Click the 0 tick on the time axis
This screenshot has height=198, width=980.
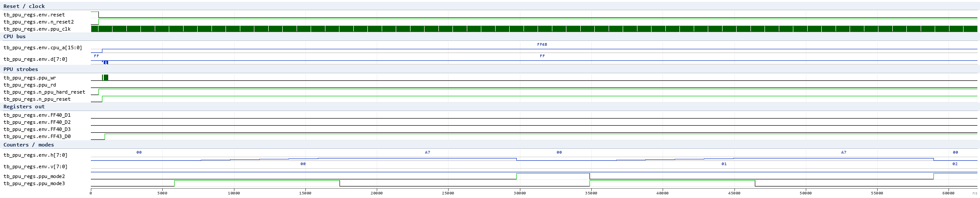tap(91, 193)
